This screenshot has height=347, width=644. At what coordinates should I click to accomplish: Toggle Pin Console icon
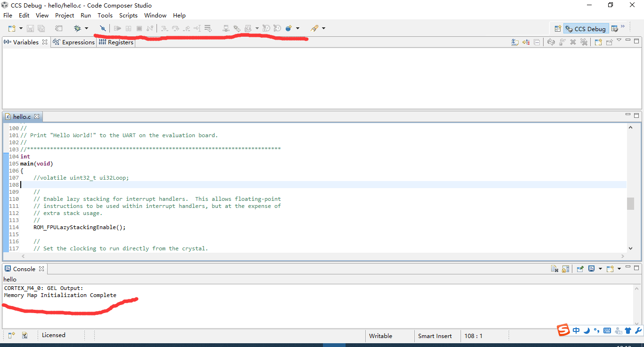580,269
